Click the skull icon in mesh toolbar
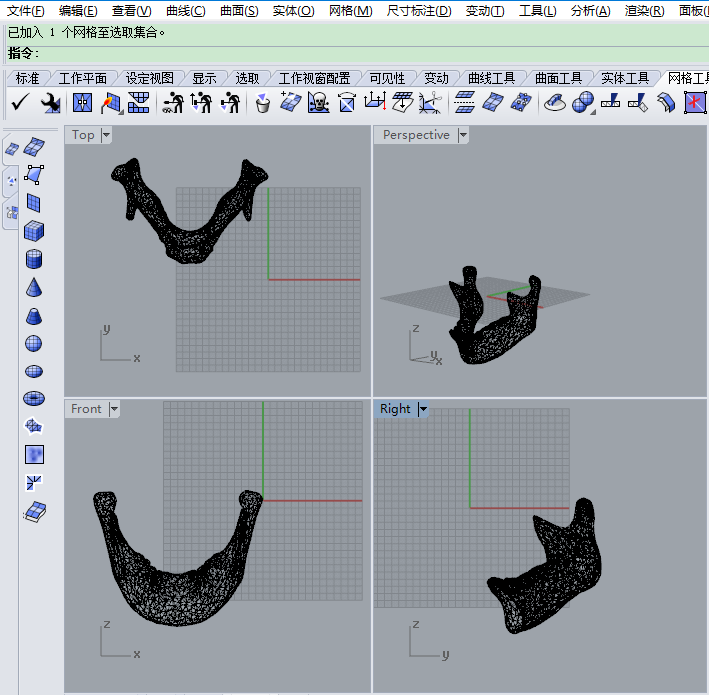The width and height of the screenshot is (709, 695). coord(318,102)
